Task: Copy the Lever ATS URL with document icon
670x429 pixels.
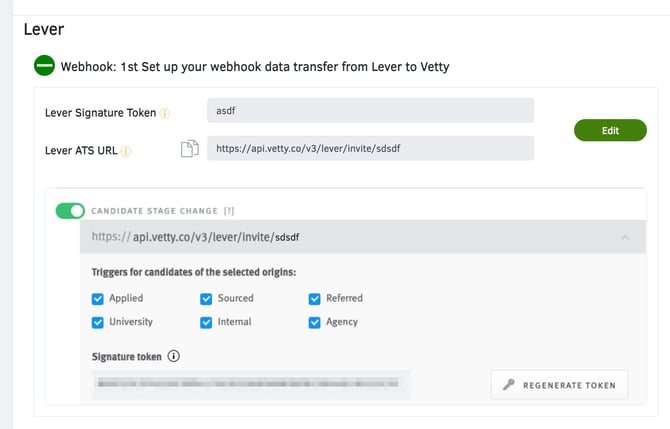Action: coord(189,149)
